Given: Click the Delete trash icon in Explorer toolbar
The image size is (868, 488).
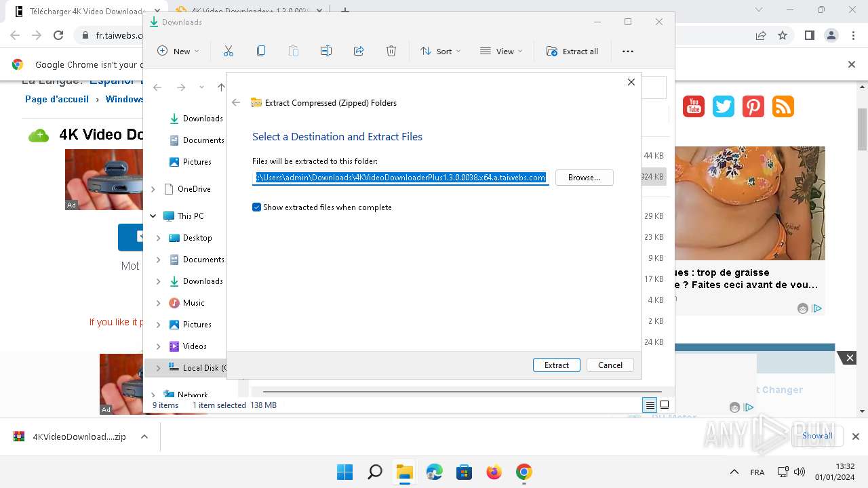Looking at the screenshot, I should tap(391, 51).
